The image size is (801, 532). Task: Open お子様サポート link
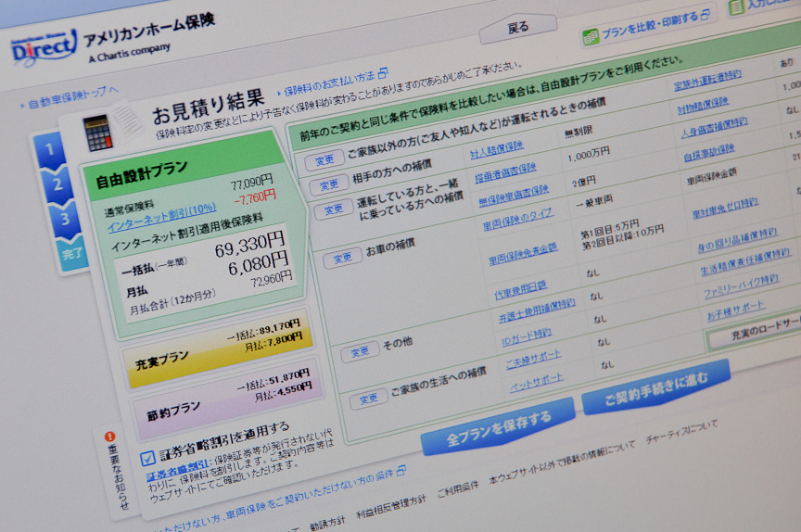(735, 310)
